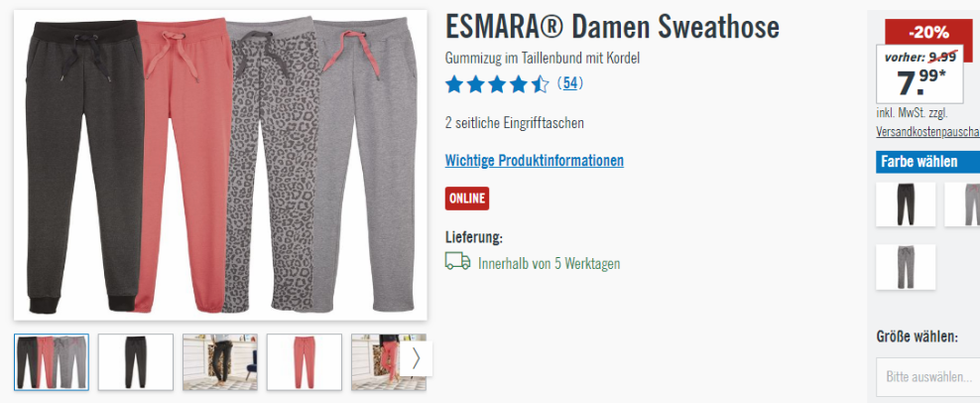
Task: Show the coral red sweatpants thumbnail
Action: point(305,362)
